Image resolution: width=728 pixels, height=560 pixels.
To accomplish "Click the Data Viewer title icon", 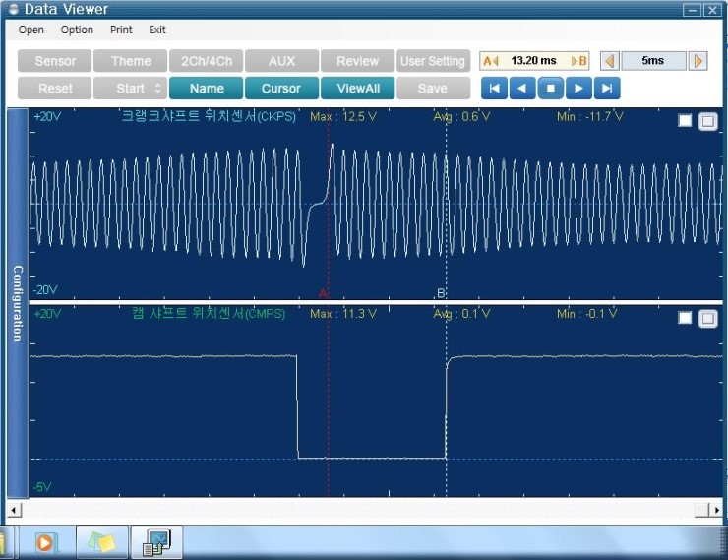I will tap(14, 9).
